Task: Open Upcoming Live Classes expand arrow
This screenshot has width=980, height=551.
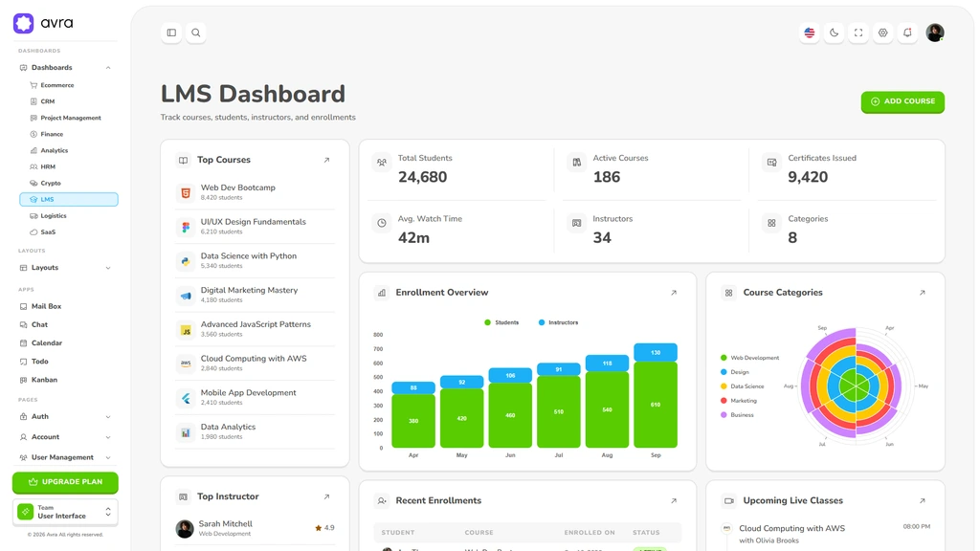Action: point(922,500)
